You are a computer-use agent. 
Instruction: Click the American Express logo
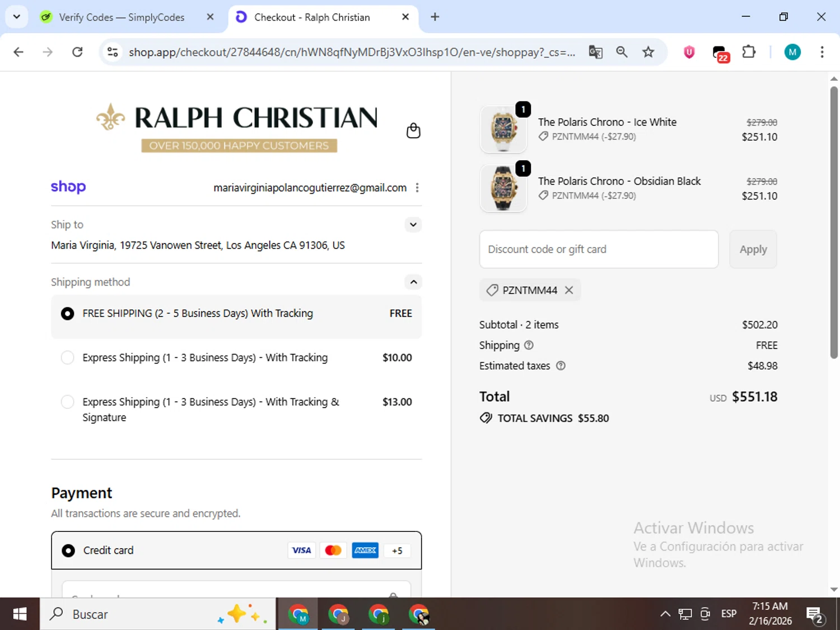pos(365,550)
